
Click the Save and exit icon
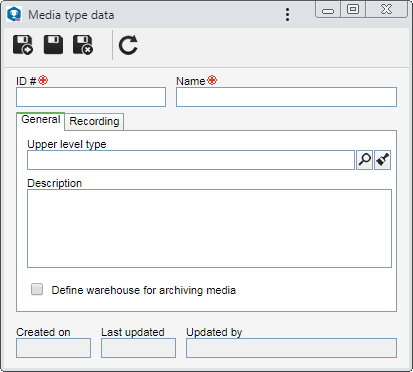click(83, 45)
